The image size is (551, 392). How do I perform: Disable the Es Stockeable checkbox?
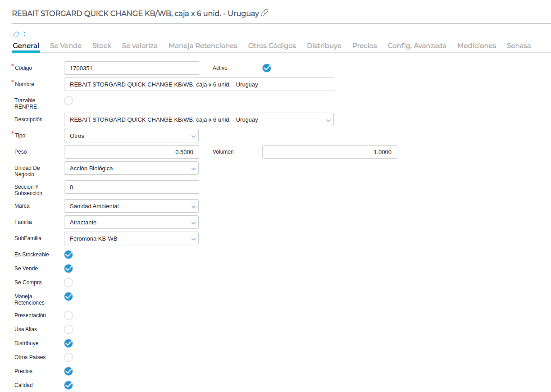click(x=68, y=255)
